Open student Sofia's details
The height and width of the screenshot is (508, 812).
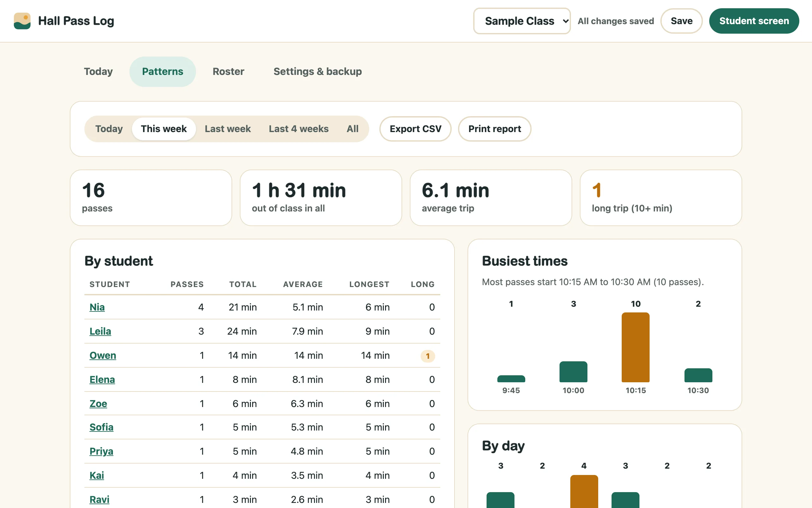tap(101, 427)
